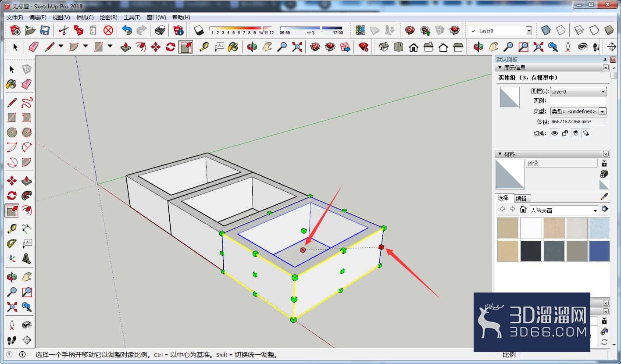Select the 3D Text tool in the left toolbar
Screen dimensions: 621x364
click(x=27, y=259)
